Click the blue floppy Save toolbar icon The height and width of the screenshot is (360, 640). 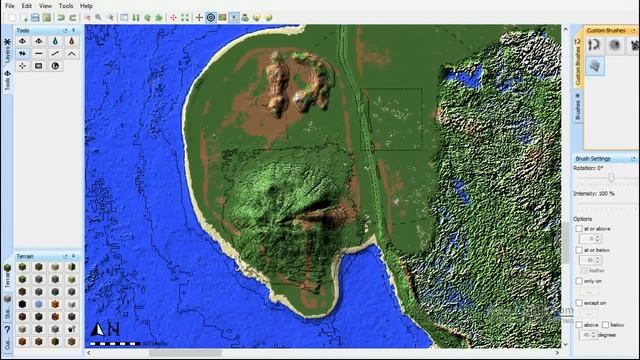click(35, 18)
